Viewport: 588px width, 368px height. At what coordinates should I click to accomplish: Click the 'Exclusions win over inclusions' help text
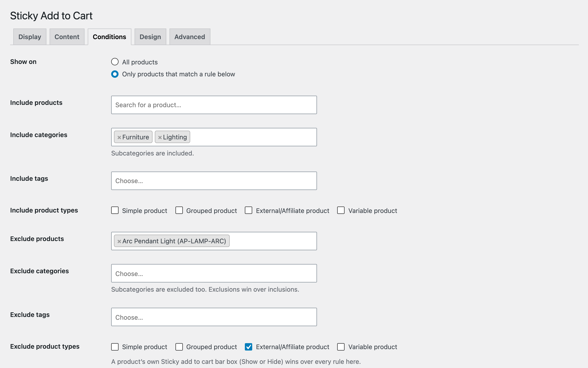[254, 289]
